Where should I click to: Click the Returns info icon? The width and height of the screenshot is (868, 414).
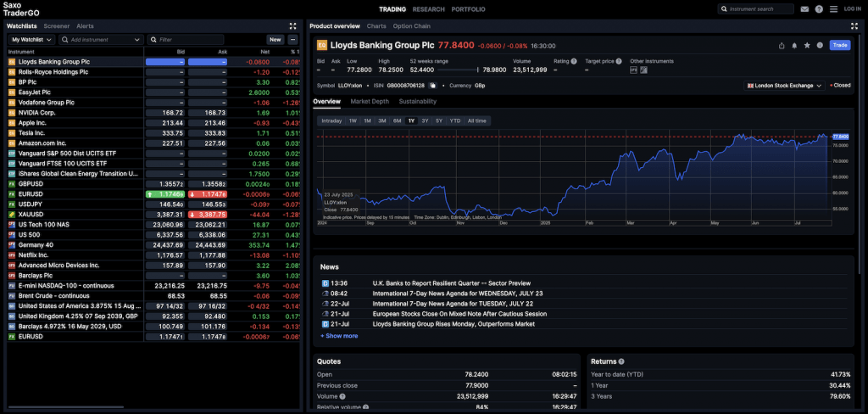click(621, 361)
